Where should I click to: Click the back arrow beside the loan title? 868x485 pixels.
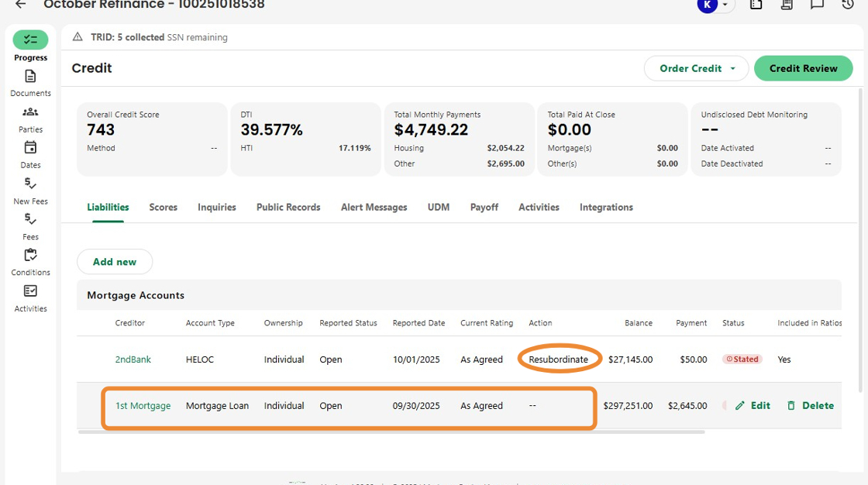coord(21,5)
